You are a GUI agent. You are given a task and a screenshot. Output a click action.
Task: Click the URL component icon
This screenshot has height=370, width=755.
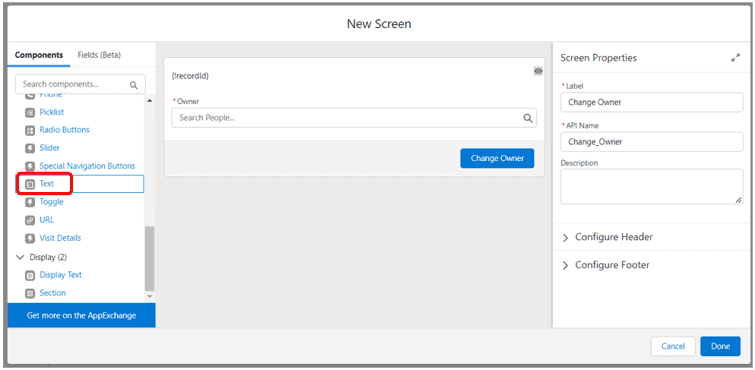[x=30, y=220]
